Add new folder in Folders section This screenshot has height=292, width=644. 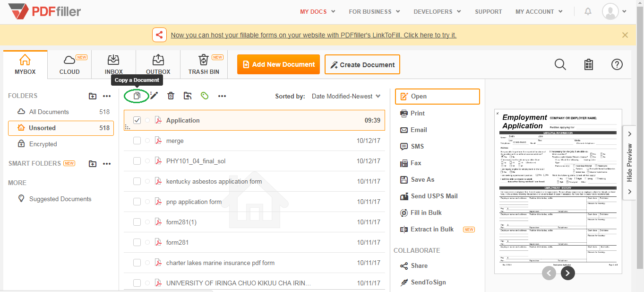93,96
